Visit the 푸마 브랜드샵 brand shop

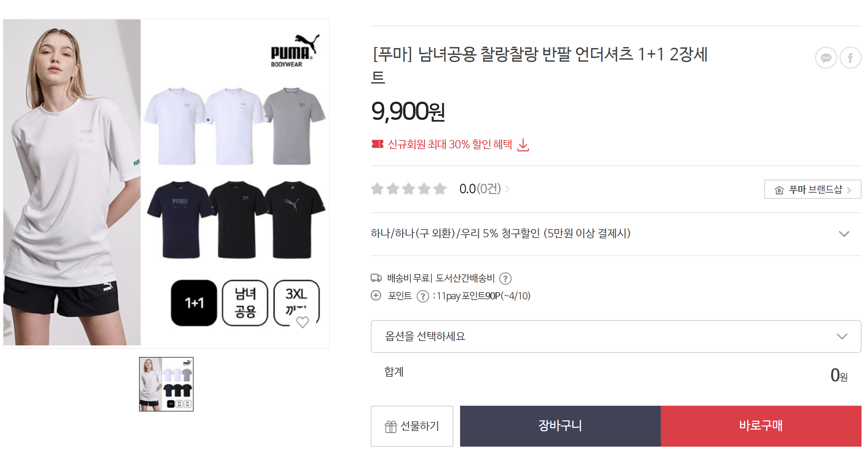click(x=812, y=189)
